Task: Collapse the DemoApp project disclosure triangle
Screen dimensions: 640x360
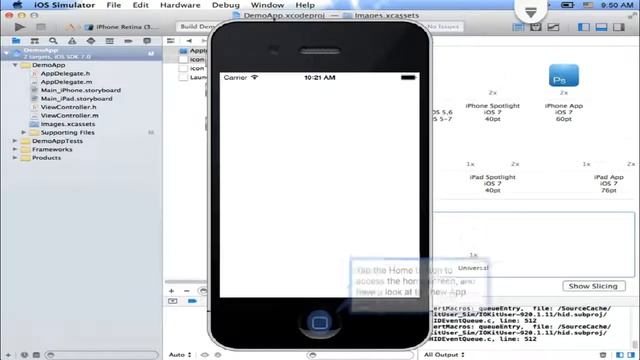Action: pos(6,53)
